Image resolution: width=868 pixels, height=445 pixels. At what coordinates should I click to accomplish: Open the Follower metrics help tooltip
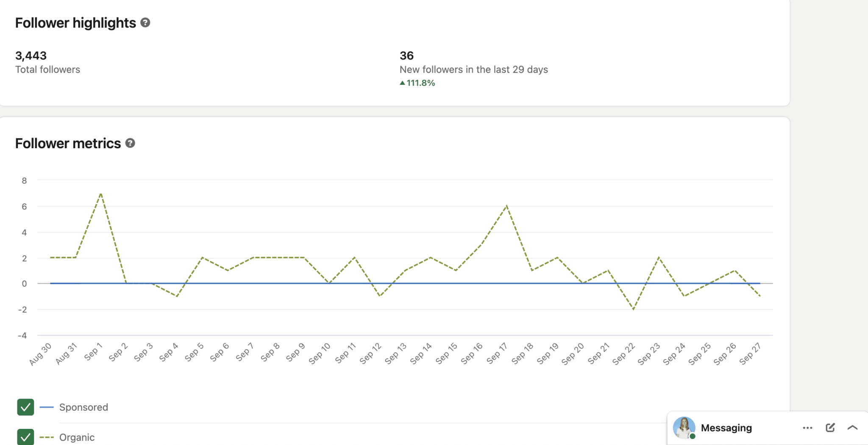[x=130, y=143]
